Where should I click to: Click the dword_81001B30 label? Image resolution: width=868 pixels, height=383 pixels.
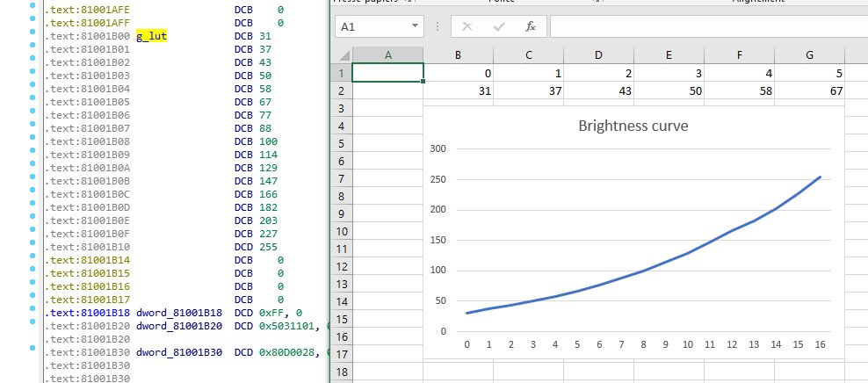pos(179,352)
